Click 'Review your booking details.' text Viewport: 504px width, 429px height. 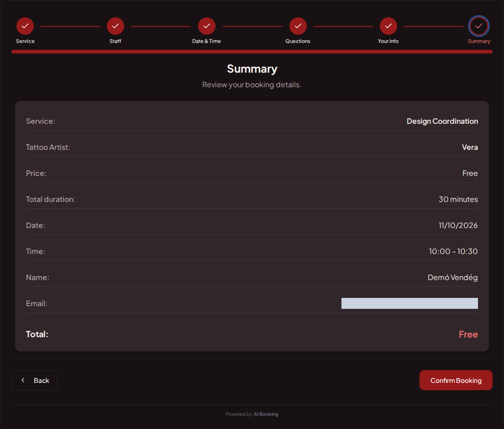point(252,85)
